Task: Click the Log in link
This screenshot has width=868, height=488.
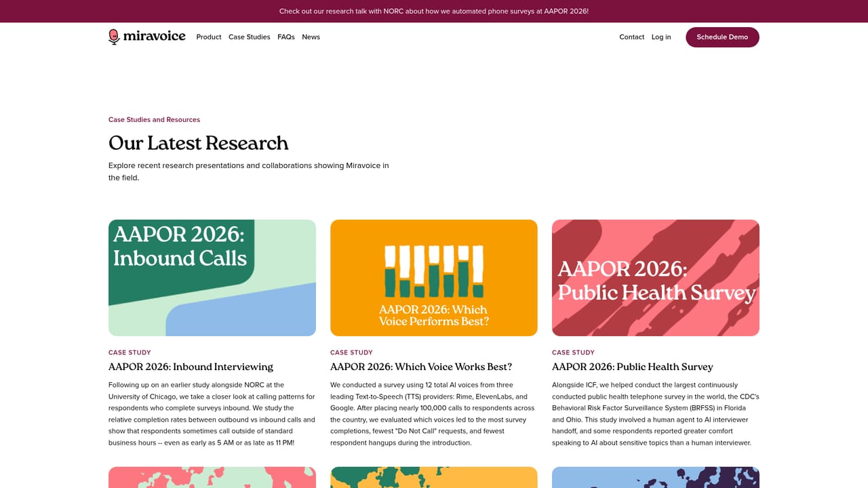Action: [661, 37]
